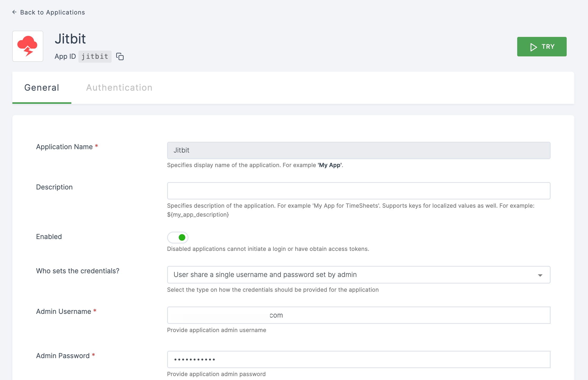588x380 pixels.
Task: Click the Jitbit page title
Action: (x=70, y=39)
